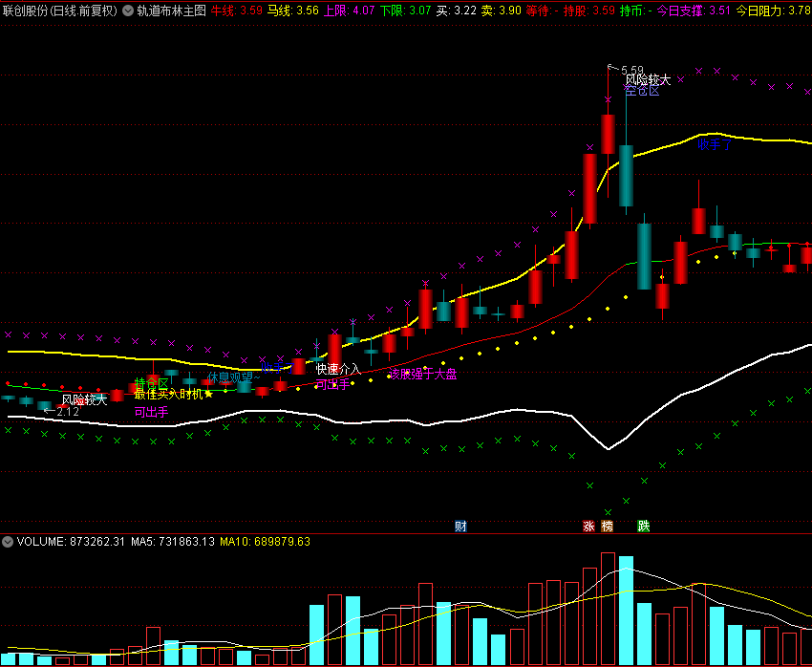Screen dimensions: 812x667
Task: Click the VOLUME: 873262.31 readout
Action: pyautogui.click(x=71, y=542)
